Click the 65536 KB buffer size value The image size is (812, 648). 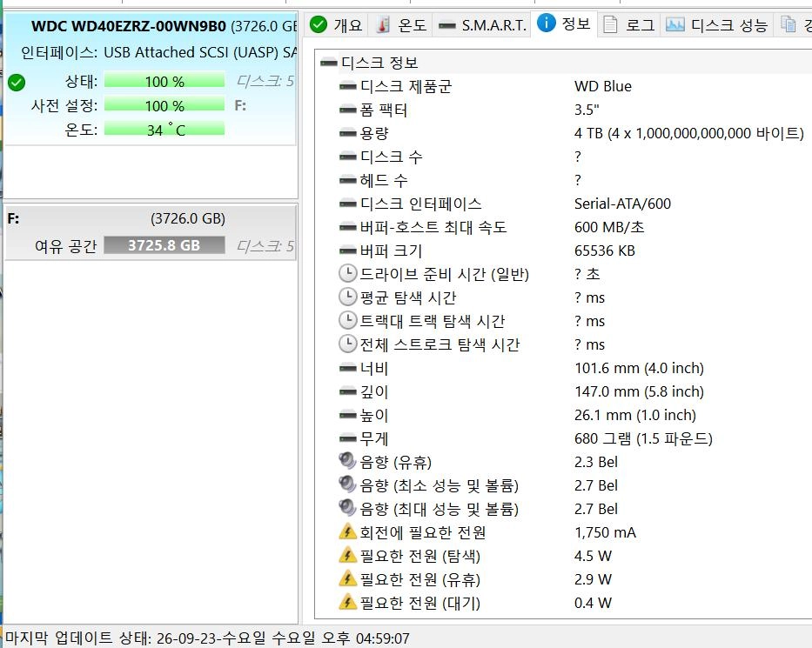[604, 251]
